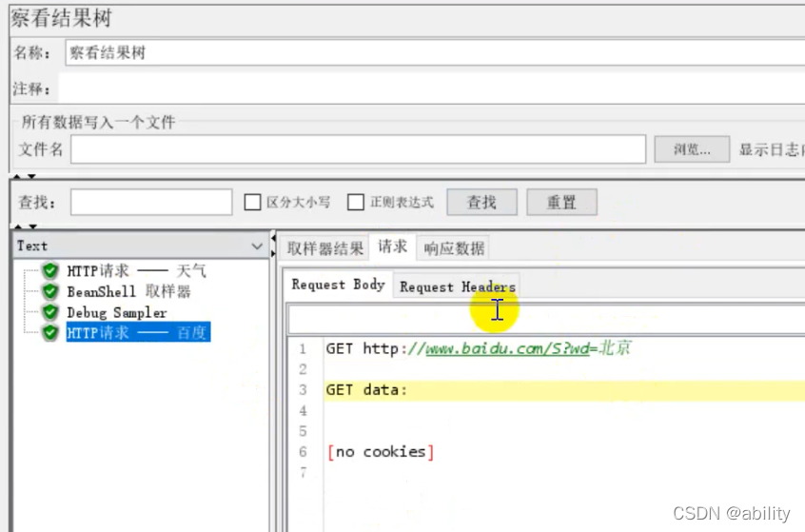The height and width of the screenshot is (532, 805).
Task: Click the 'GET data:' highlighted line
Action: [x=564, y=390]
